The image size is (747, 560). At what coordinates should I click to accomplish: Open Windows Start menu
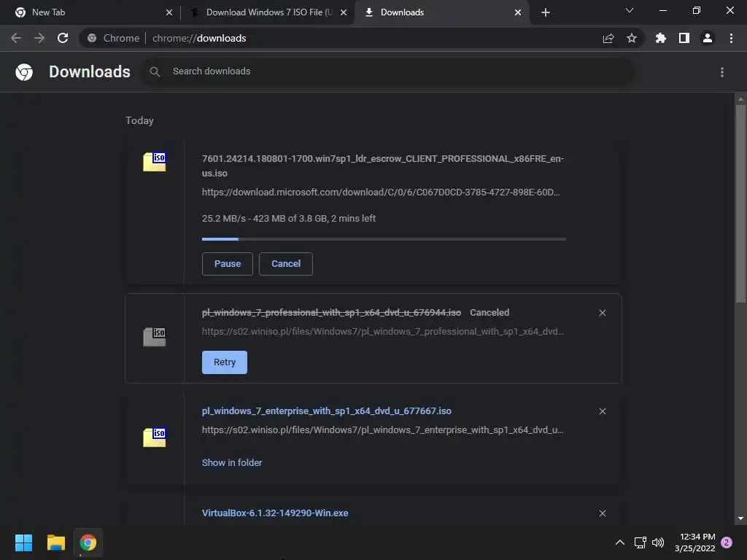tap(23, 542)
